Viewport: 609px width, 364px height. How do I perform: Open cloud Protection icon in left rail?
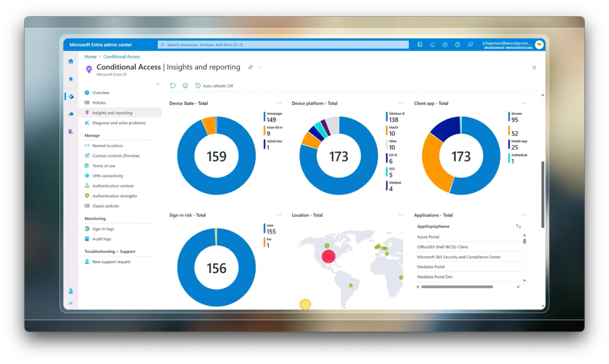(71, 114)
